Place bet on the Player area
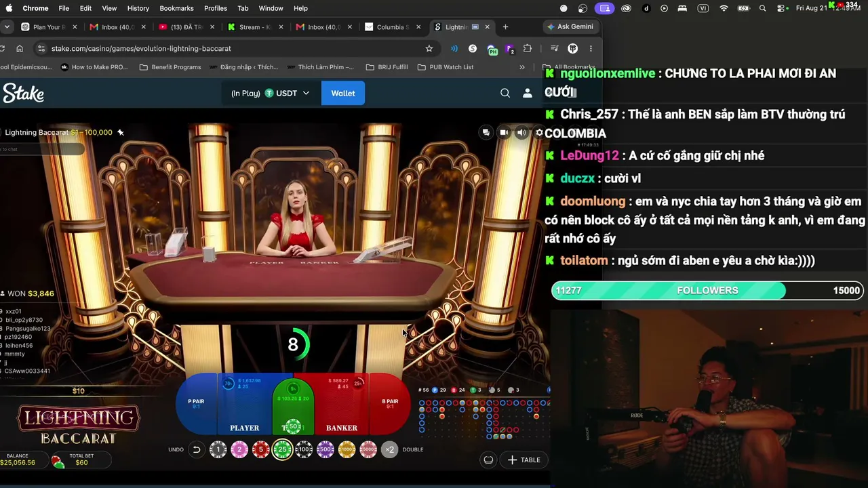Screen dimensions: 868x488 (x=245, y=403)
